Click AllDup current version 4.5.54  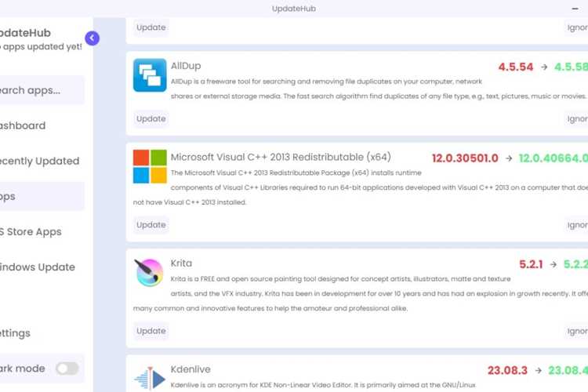pos(516,67)
